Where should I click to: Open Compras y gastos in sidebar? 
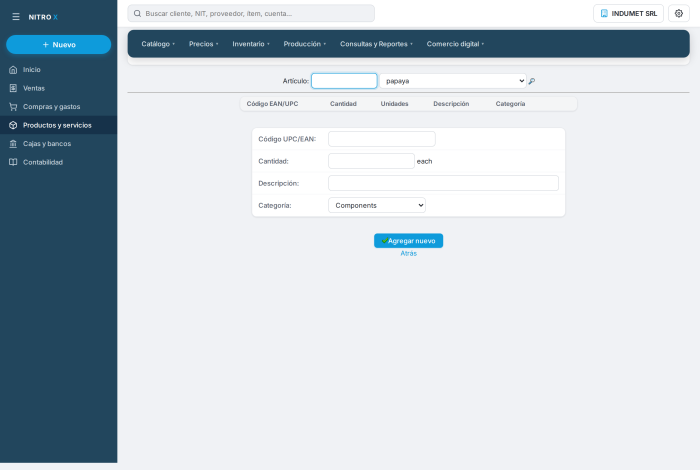click(58, 107)
